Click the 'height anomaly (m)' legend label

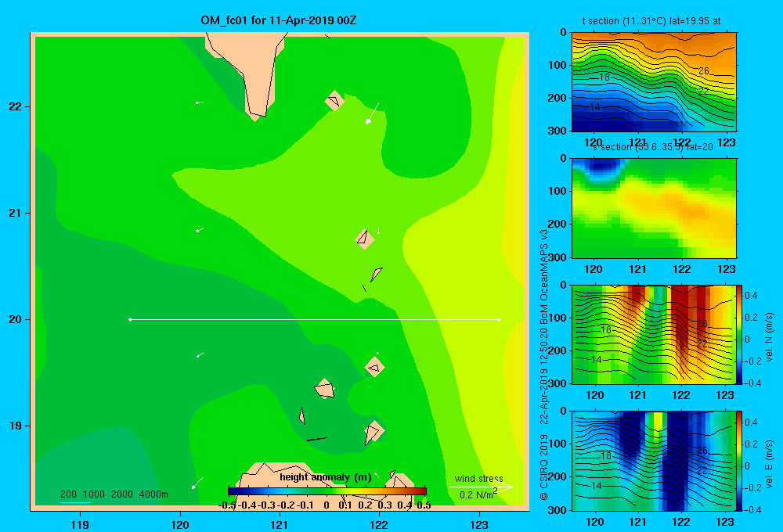(x=325, y=477)
